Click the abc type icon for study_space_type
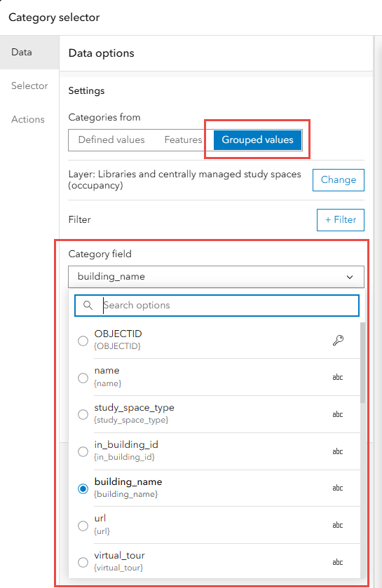This screenshot has width=382, height=588. pos(338,414)
